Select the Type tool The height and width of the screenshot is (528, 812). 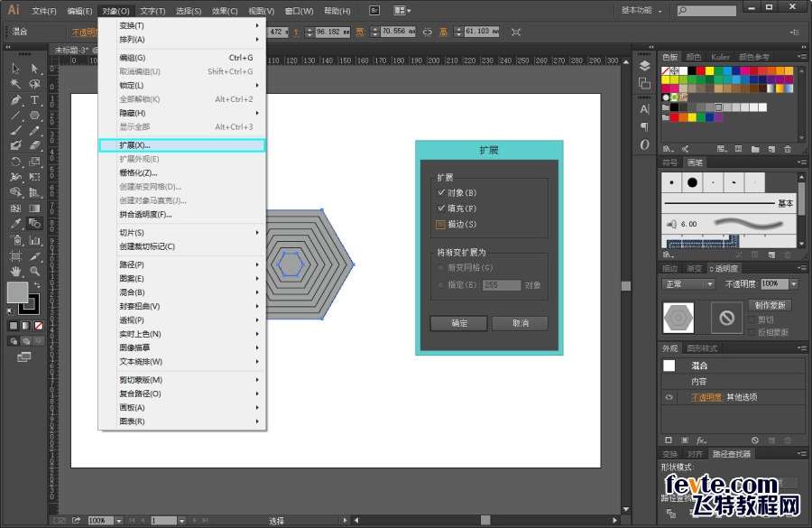pos(34,100)
